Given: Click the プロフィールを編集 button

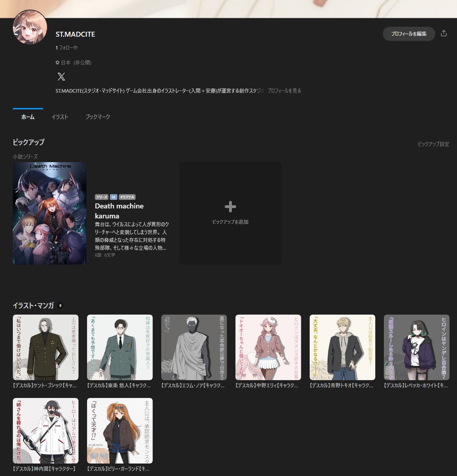Looking at the screenshot, I should tap(409, 34).
